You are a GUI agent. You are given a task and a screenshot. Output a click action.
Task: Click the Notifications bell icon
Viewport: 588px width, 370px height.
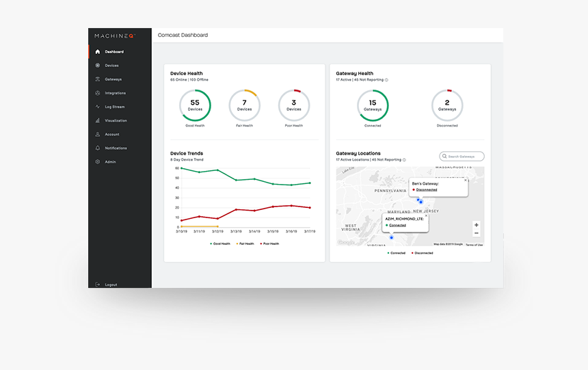98,148
